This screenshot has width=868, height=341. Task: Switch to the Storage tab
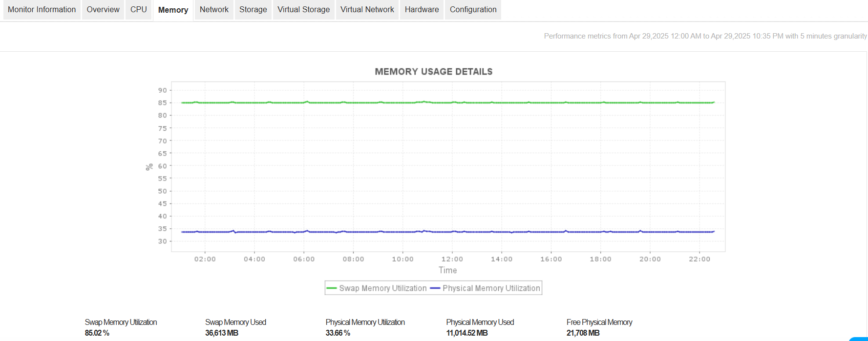[x=253, y=9]
